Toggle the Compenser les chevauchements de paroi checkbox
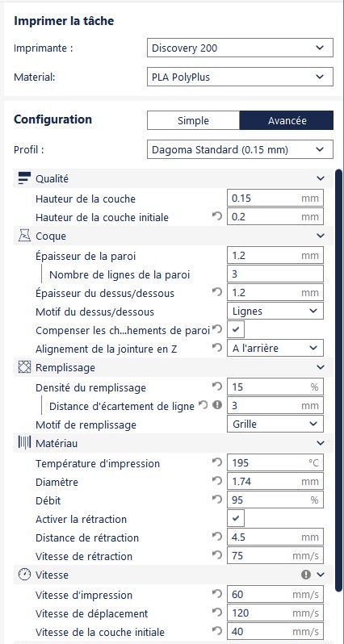The height and width of the screenshot is (644, 344). [x=236, y=329]
